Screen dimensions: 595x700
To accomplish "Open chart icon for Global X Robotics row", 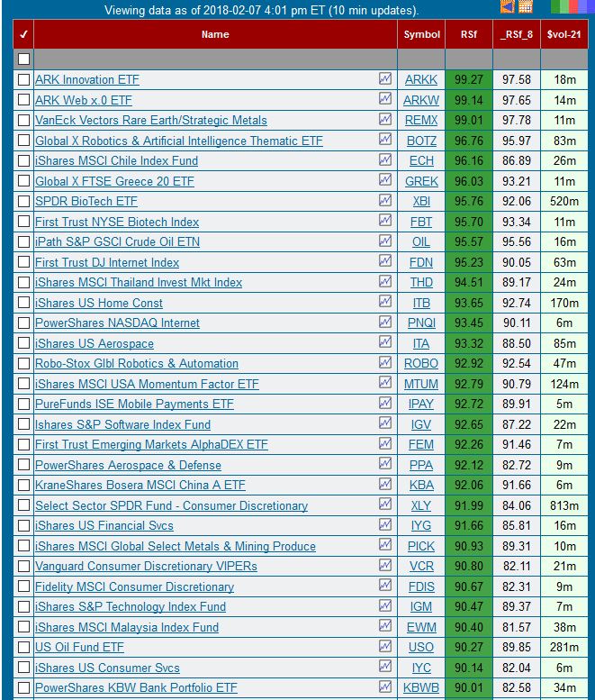I will click(x=385, y=140).
